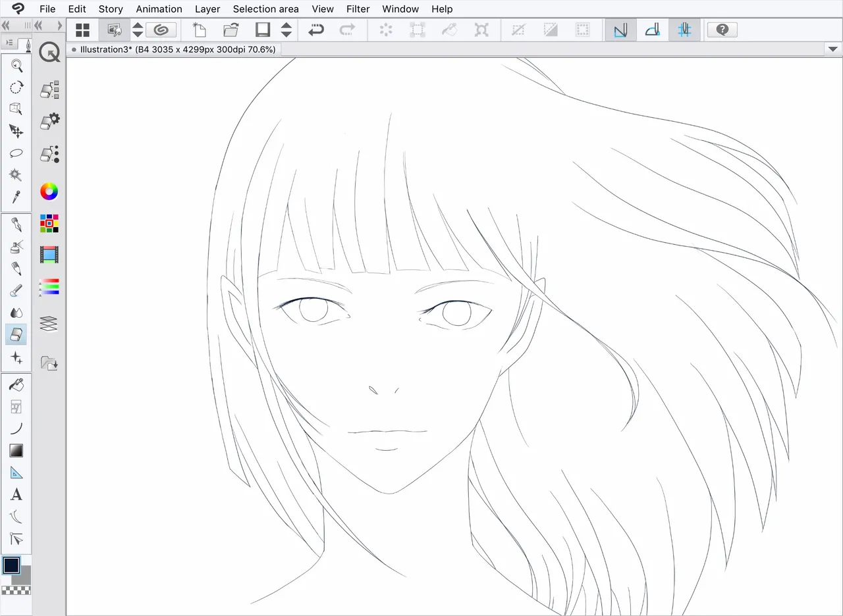Image resolution: width=843 pixels, height=616 pixels.
Task: Open the Timeline film strip palette
Action: pyautogui.click(x=49, y=255)
